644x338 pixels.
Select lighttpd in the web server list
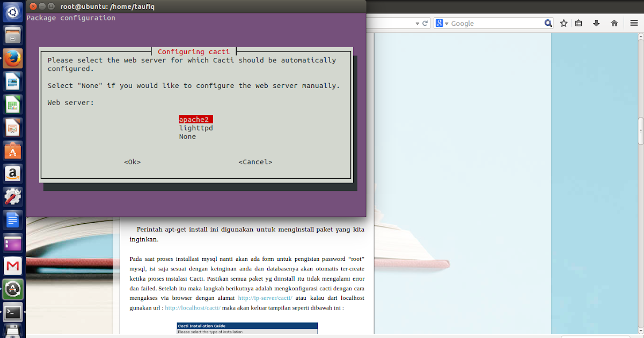(196, 128)
